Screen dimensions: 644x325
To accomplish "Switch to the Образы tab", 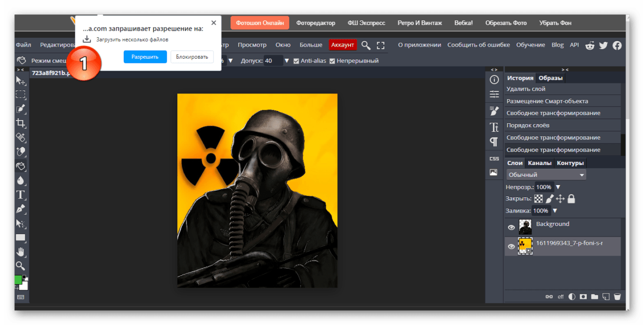I will 551,78.
